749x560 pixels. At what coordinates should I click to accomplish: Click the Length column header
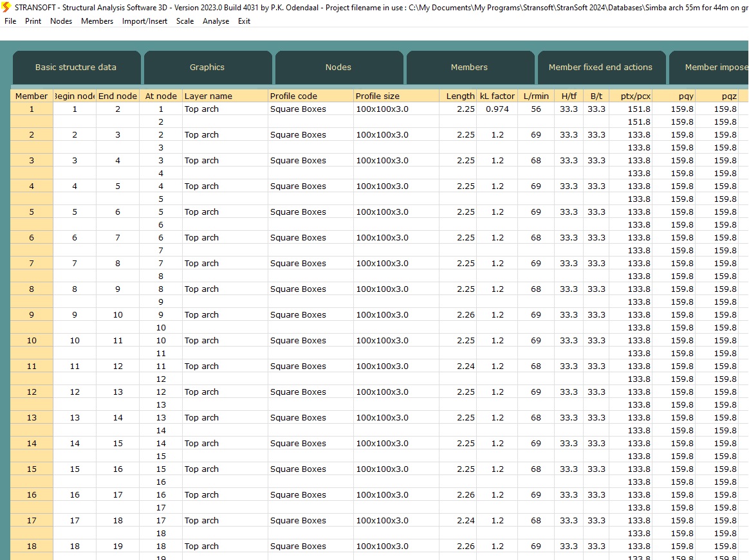click(458, 96)
